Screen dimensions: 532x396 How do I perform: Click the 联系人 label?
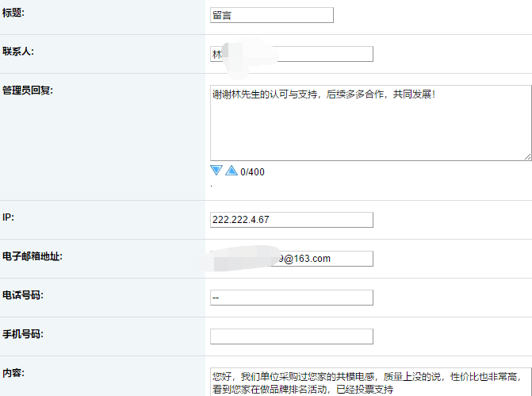[18, 51]
